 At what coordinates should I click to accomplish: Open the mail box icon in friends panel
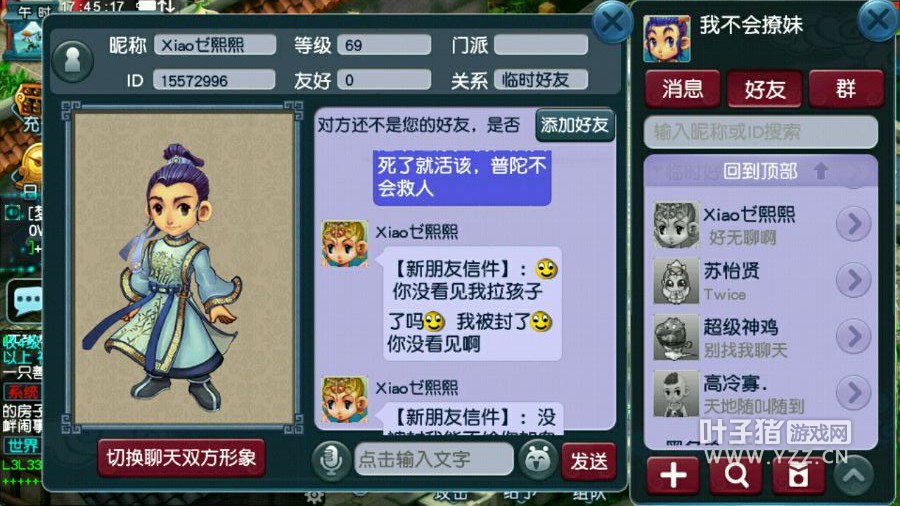[x=798, y=475]
